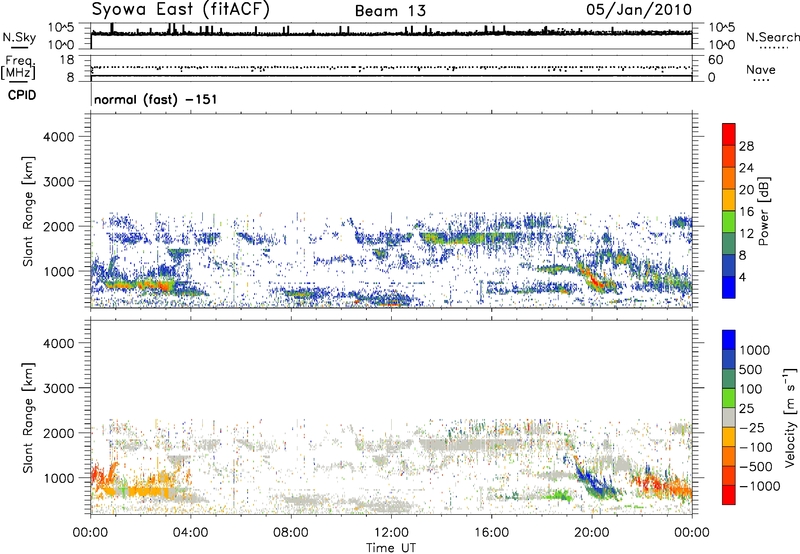Click the '4000' tick in power panel
The image size is (800, 554).
[59, 137]
